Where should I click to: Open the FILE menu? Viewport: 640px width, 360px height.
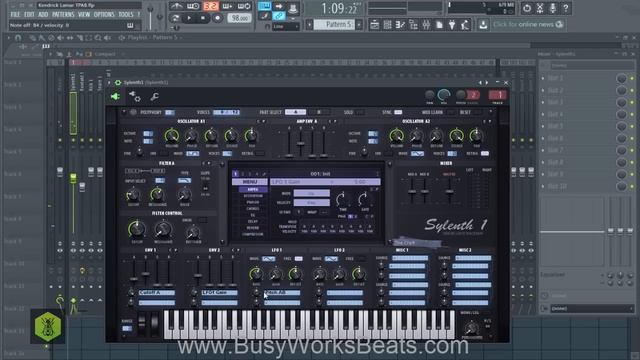point(15,15)
